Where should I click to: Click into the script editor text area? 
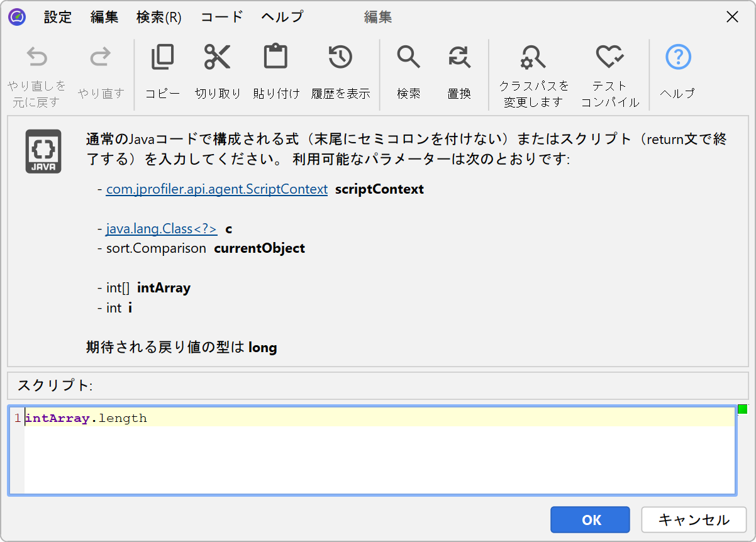pos(377,459)
